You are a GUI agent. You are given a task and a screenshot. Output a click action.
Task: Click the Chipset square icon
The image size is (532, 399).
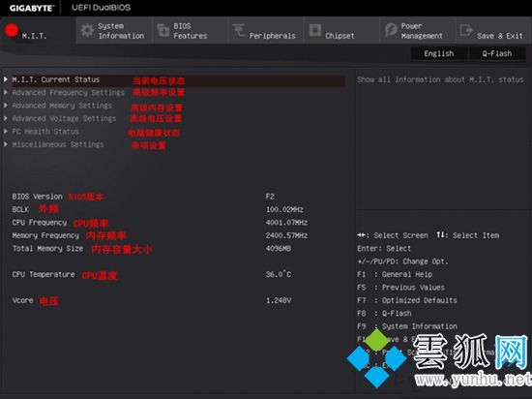tap(315, 30)
